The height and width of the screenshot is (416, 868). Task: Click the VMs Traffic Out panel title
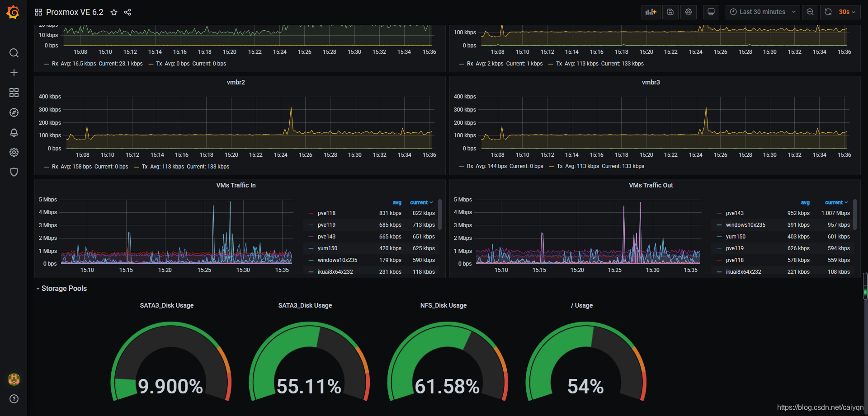tap(651, 185)
